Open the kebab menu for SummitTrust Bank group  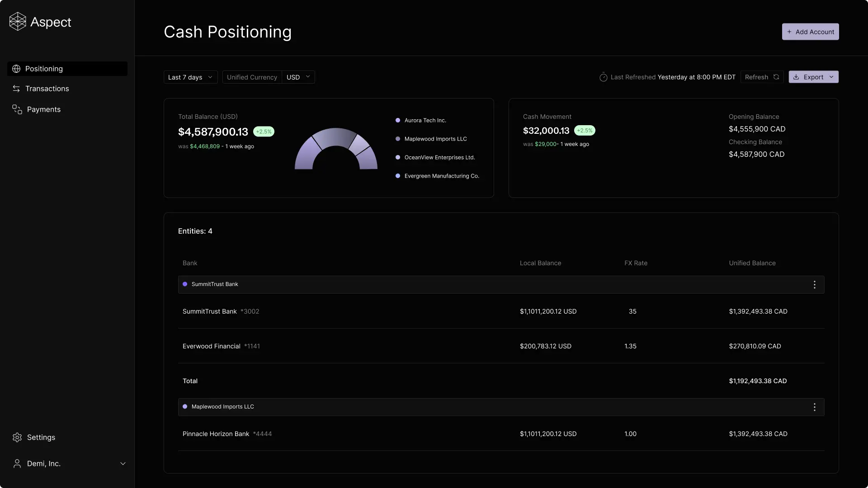[814, 284]
